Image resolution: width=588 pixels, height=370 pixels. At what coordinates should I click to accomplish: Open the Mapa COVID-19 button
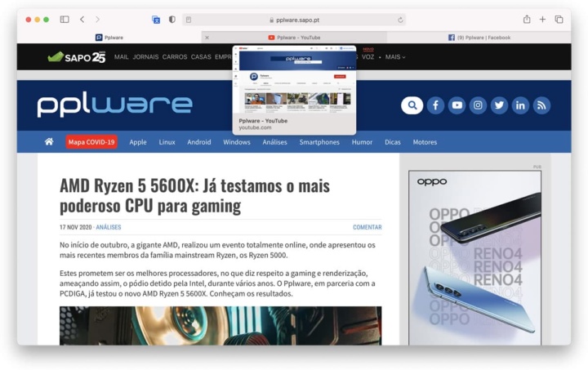(91, 142)
